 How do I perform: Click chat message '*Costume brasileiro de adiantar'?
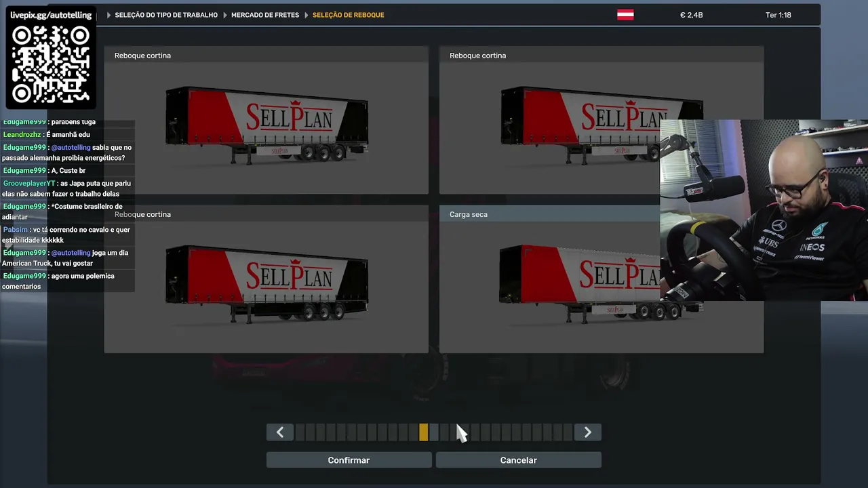62,211
